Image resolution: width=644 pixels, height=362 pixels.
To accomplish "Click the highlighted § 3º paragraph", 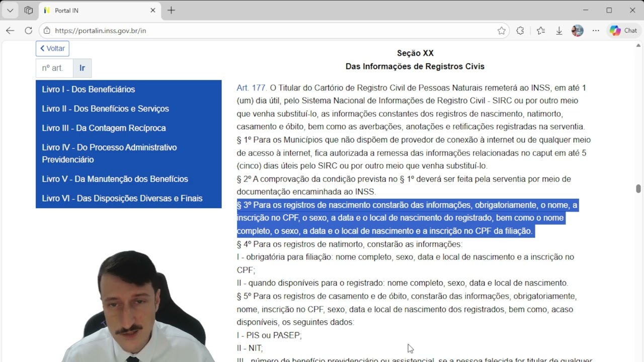I will point(408,218).
